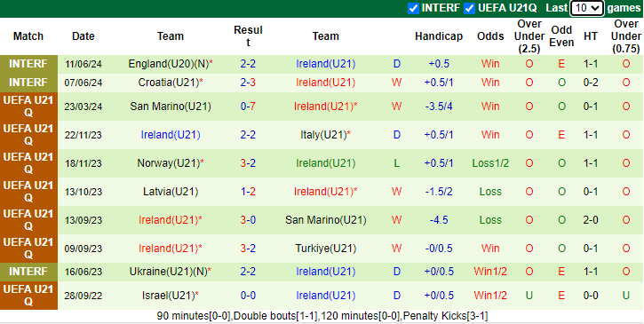The height and width of the screenshot is (324, 644).
Task: Click the Match column header
Action: [x=28, y=36]
